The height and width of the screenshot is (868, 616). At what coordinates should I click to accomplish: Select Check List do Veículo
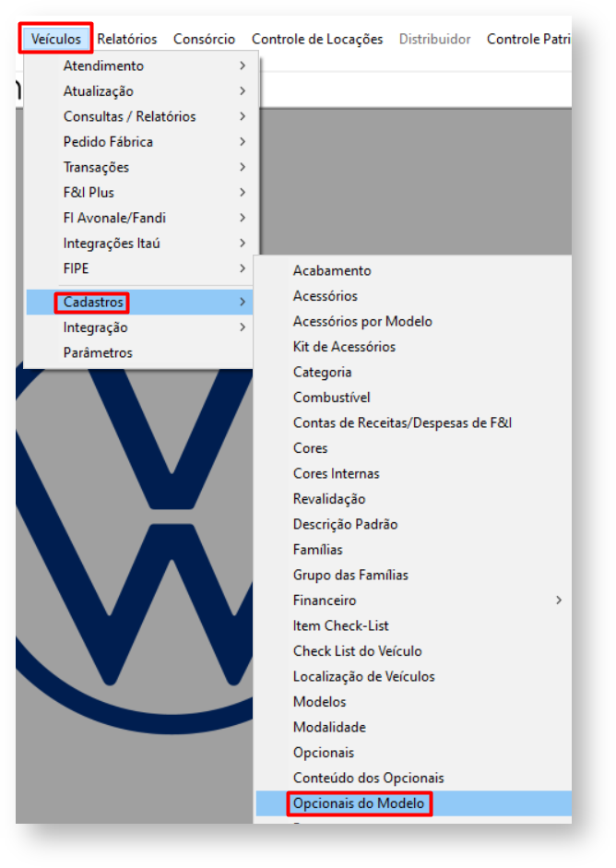tap(414, 651)
